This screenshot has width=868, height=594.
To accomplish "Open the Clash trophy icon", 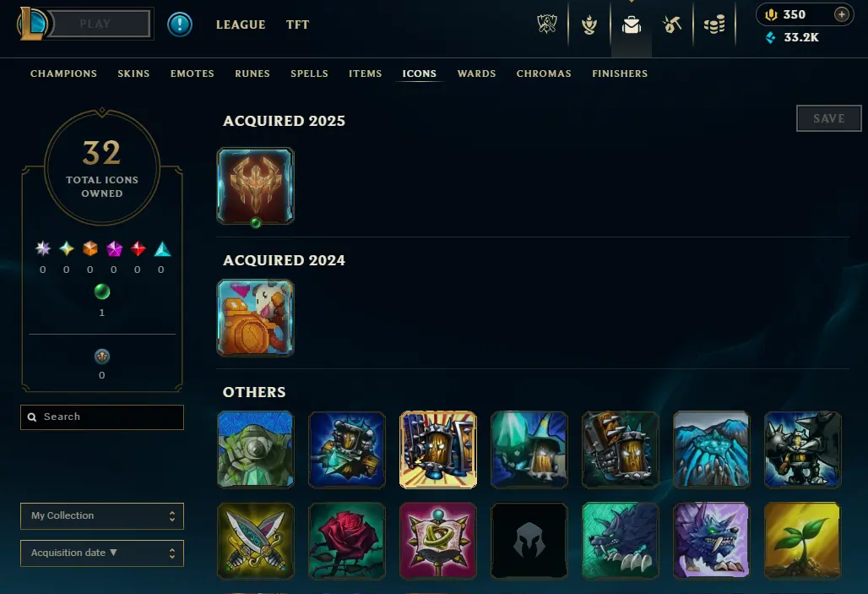I will click(x=547, y=25).
